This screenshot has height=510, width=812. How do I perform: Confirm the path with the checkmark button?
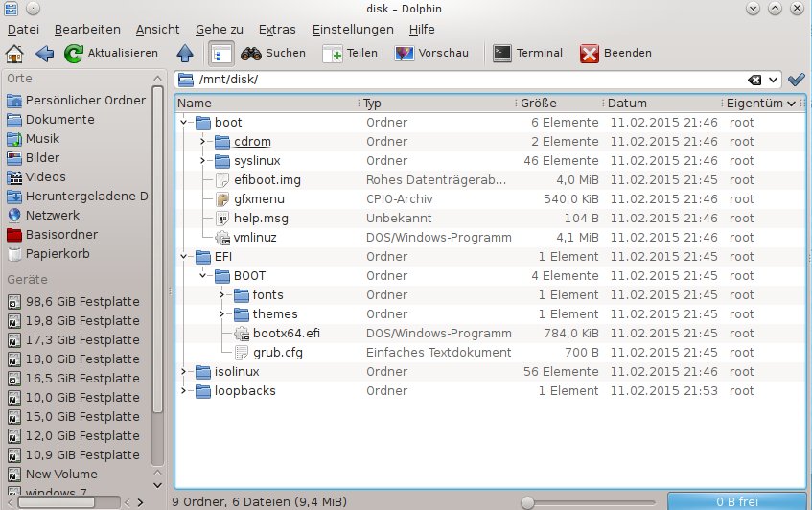795,80
